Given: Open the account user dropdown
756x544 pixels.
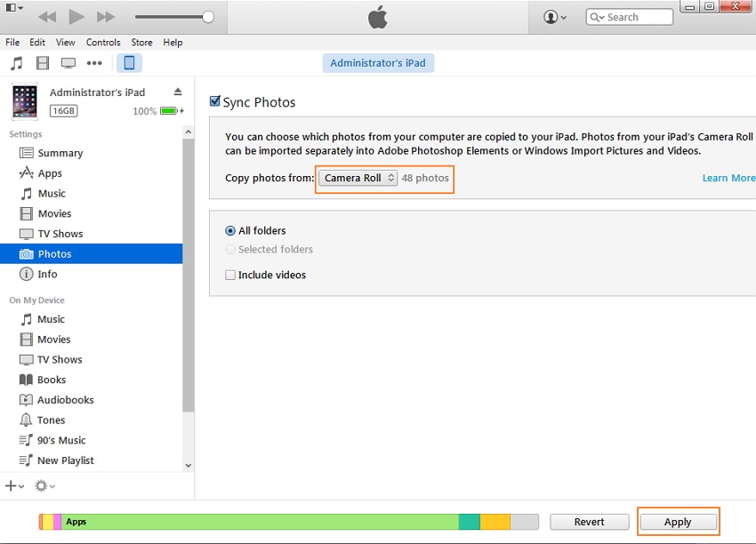Looking at the screenshot, I should coord(555,17).
